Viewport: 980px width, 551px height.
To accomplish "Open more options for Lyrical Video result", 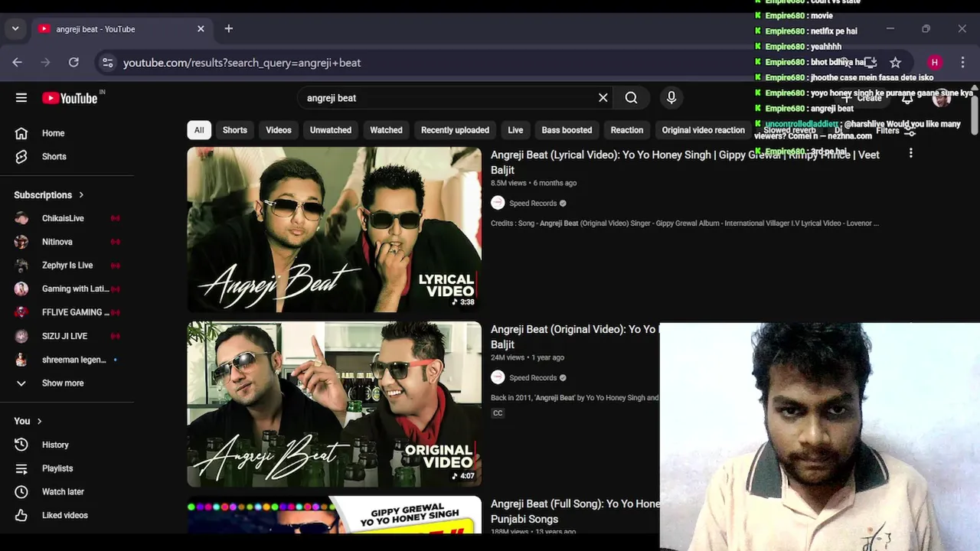I will 910,153.
